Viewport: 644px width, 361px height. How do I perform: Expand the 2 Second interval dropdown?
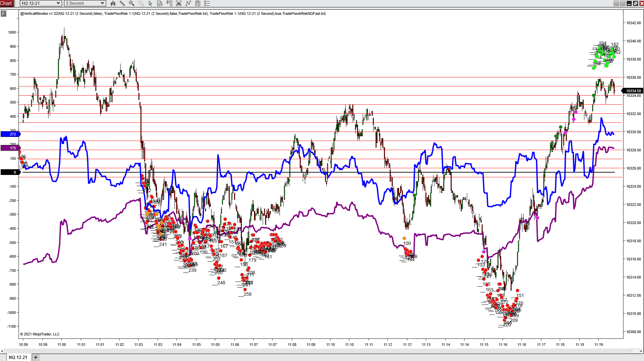point(85,3)
